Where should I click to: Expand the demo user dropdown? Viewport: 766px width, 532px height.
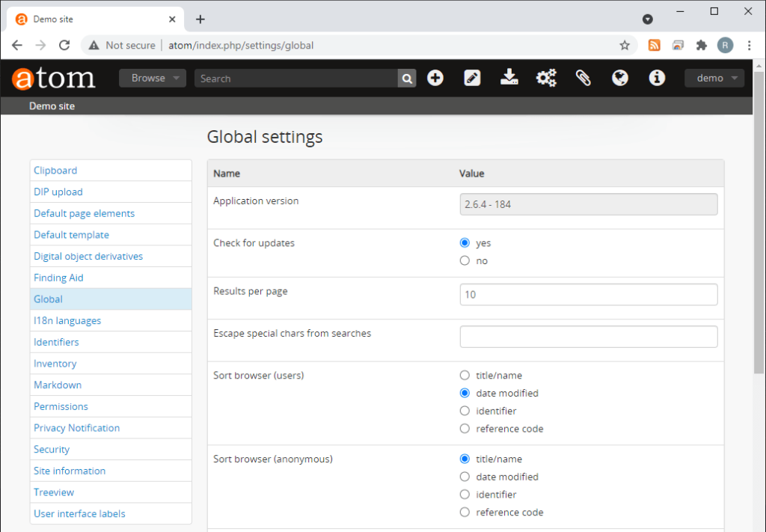pos(714,78)
